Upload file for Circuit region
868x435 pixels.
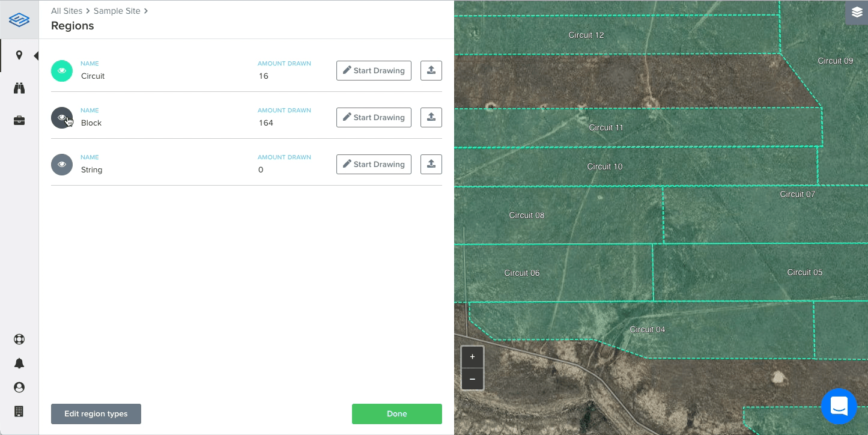[431, 70]
